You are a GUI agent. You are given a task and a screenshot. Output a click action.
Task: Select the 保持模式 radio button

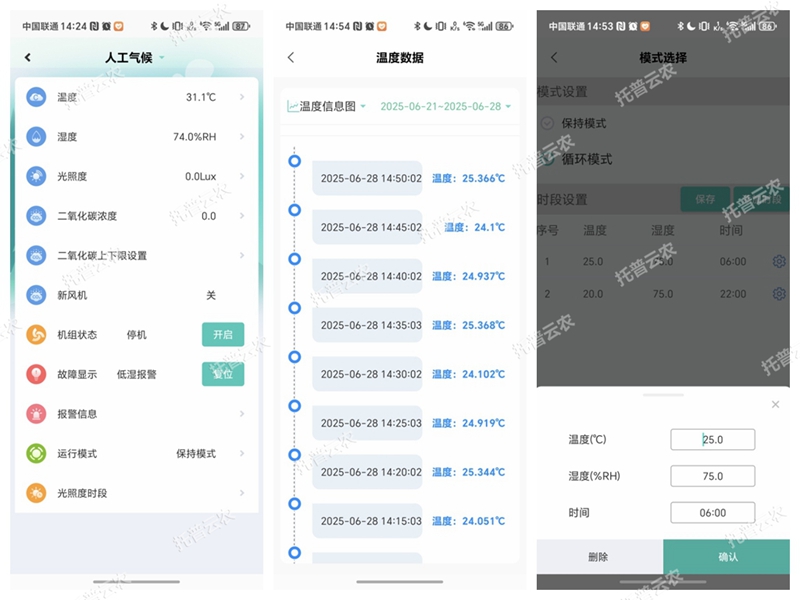(x=549, y=121)
